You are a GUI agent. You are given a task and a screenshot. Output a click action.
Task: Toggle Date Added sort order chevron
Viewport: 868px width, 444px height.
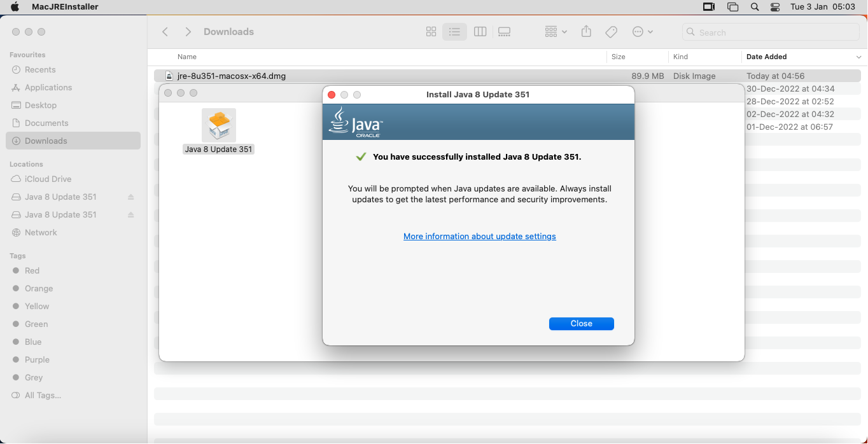point(858,57)
